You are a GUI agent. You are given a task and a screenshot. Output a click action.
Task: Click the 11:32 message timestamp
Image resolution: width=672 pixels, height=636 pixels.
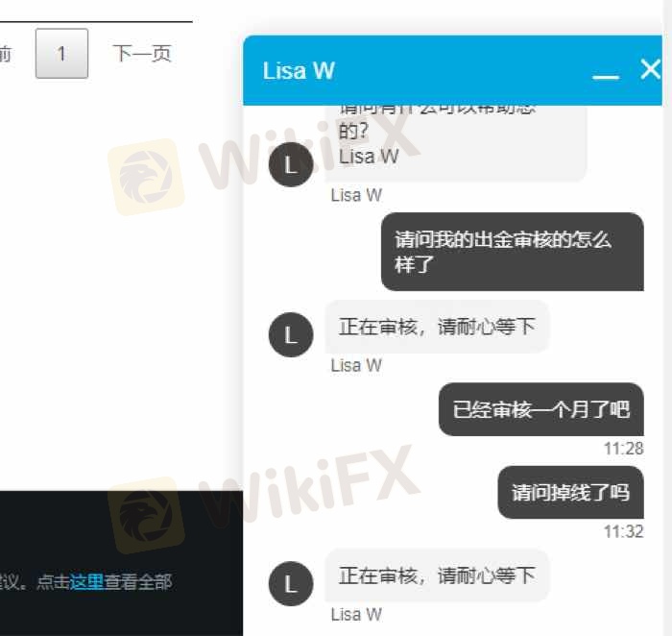[x=624, y=532]
